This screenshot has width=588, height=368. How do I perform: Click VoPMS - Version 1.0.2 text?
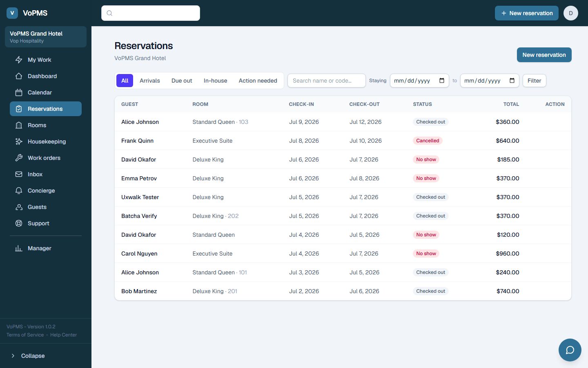point(31,327)
